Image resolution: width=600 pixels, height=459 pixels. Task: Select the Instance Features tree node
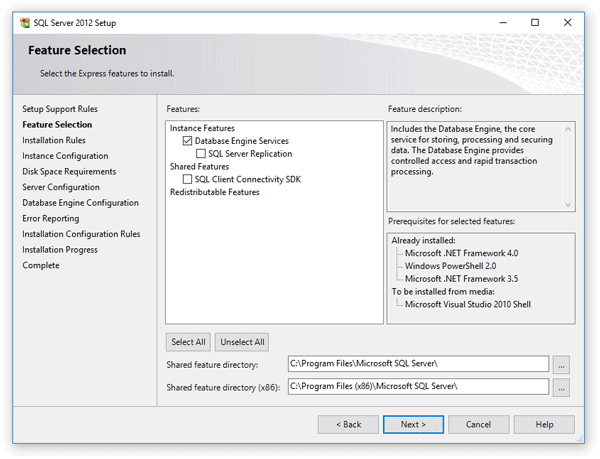(x=202, y=128)
